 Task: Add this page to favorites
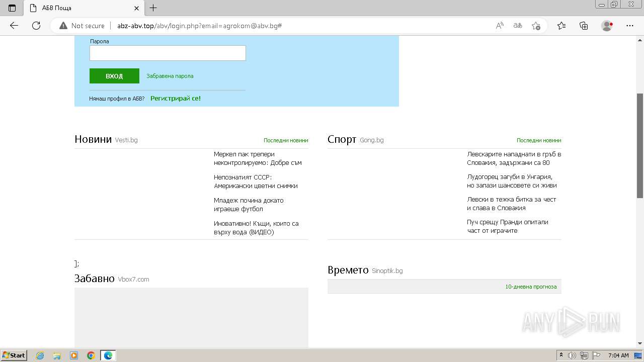click(536, 26)
